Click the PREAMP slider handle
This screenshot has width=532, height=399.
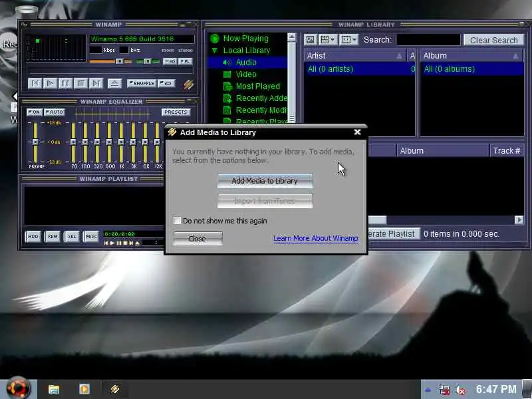[35, 142]
